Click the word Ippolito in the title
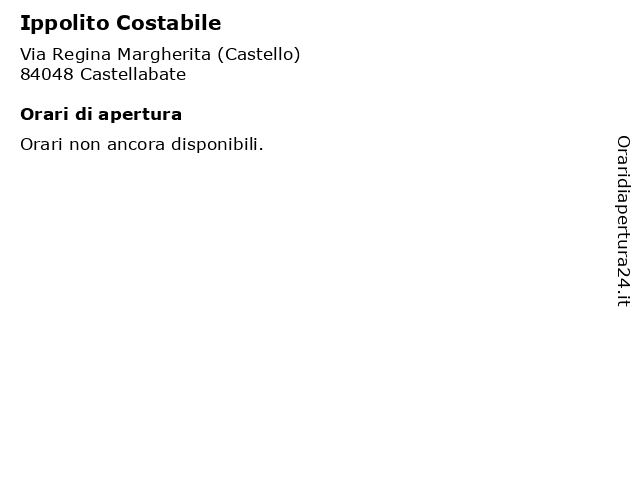This screenshot has width=640, height=480. click(x=65, y=24)
